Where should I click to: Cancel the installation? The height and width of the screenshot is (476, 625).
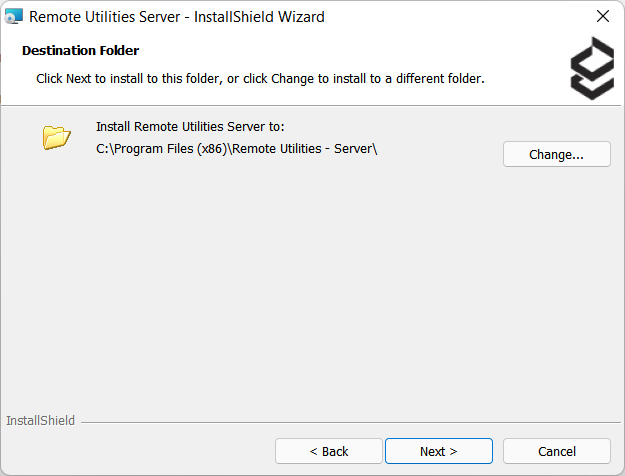557,451
